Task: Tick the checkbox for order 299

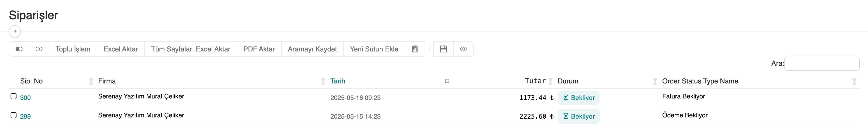Action: [14, 115]
